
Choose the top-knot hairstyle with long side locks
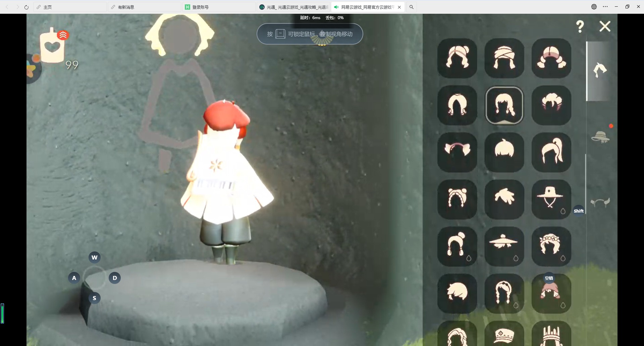(457, 247)
